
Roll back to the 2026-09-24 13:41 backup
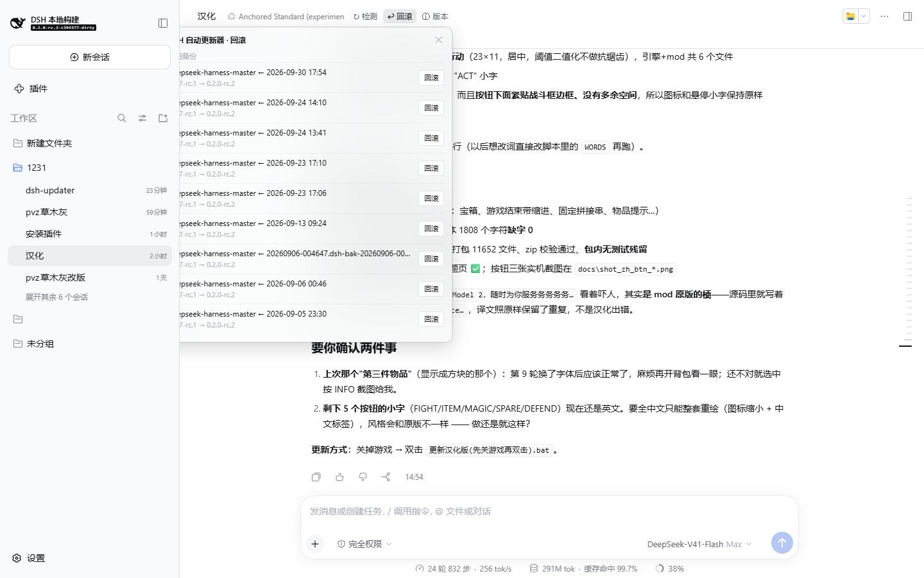(431, 138)
